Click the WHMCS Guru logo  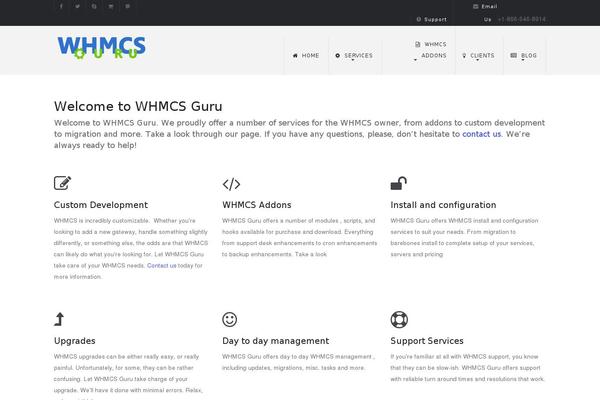pos(101,47)
